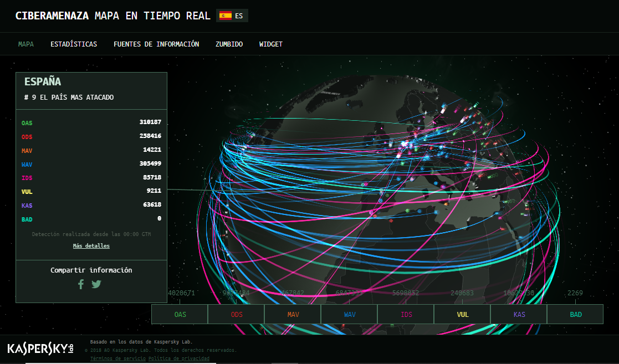Share on Twitter icon

coord(96,284)
